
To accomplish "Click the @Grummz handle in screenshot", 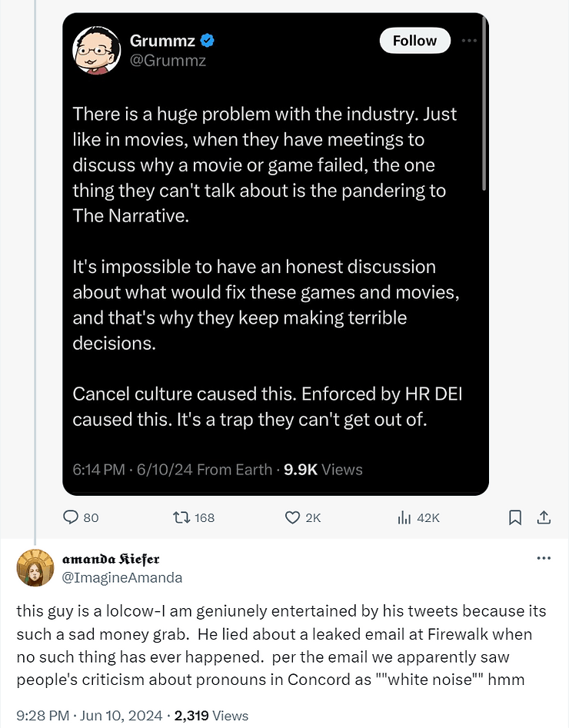I will click(x=168, y=60).
